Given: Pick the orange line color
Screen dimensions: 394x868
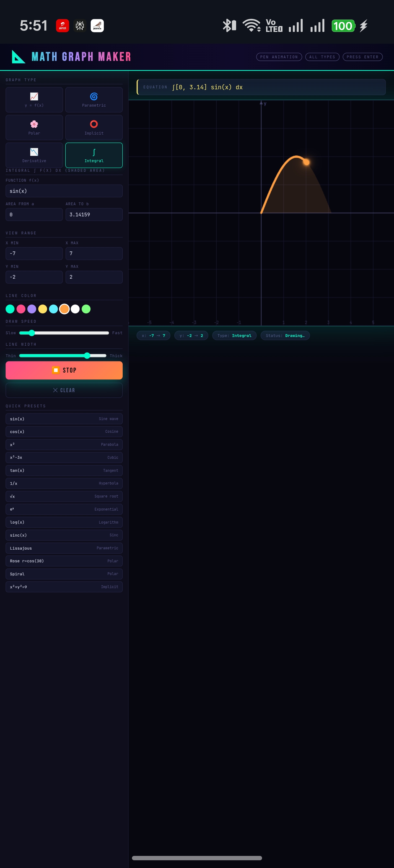Looking at the screenshot, I should (x=64, y=309).
